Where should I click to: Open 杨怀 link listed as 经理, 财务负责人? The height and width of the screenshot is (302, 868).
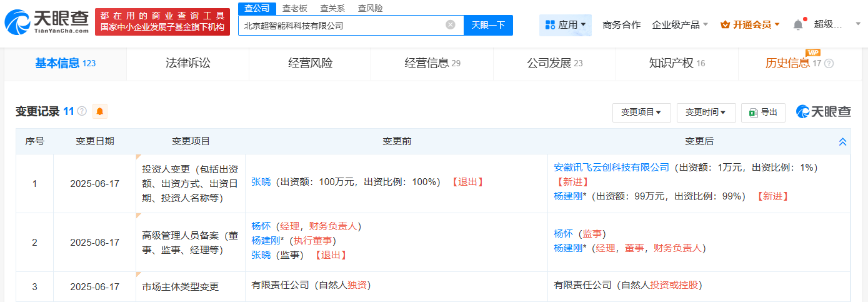point(261,226)
